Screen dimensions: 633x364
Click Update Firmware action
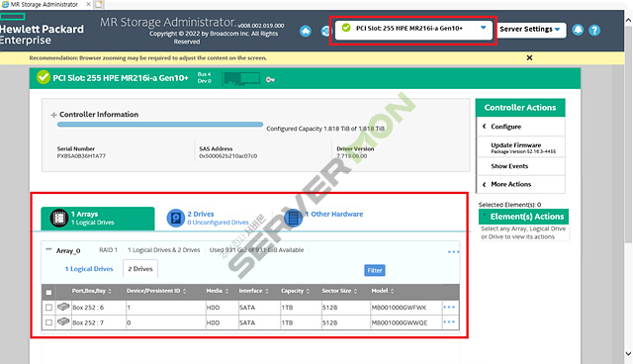pyautogui.click(x=520, y=147)
